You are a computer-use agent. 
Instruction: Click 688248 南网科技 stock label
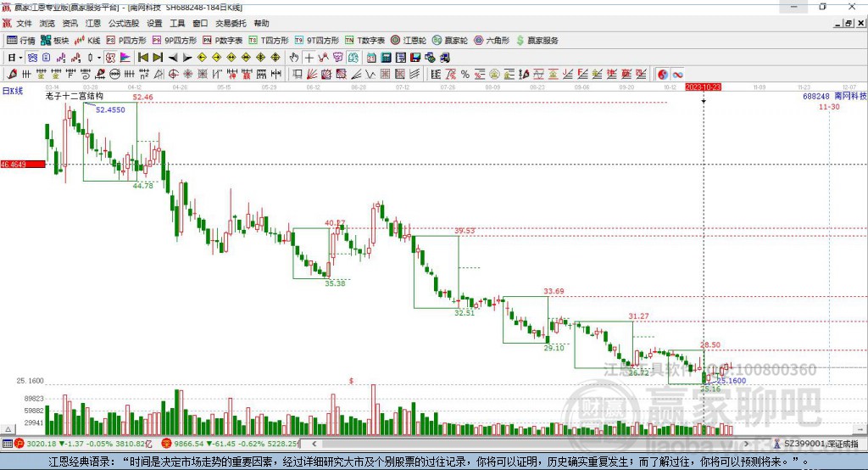pos(834,96)
